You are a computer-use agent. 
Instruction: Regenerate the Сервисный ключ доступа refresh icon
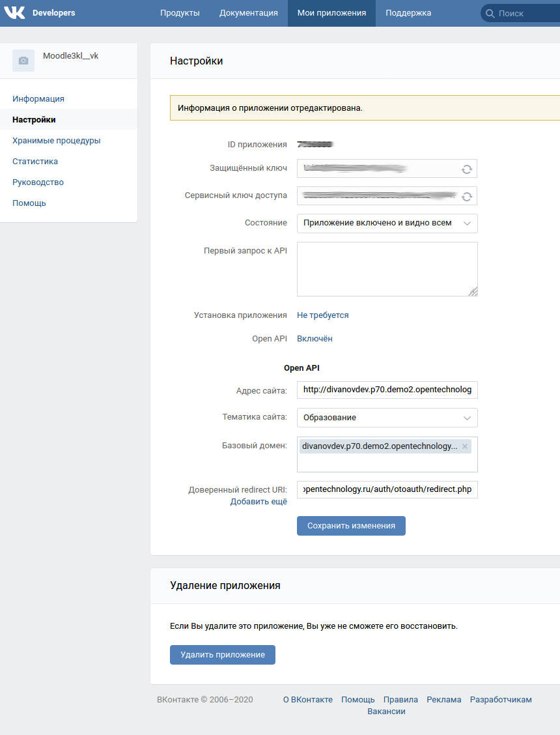pyautogui.click(x=466, y=196)
